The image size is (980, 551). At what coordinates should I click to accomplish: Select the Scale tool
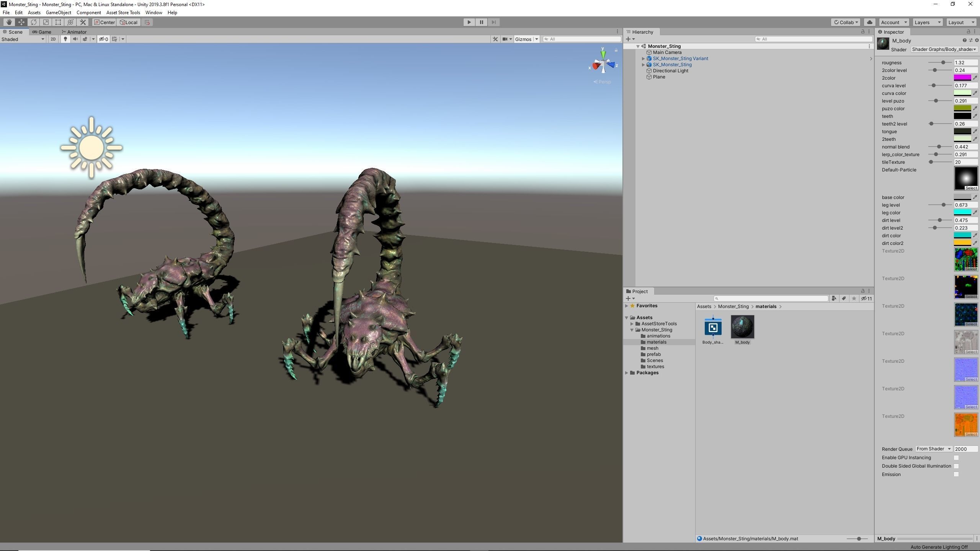click(46, 22)
